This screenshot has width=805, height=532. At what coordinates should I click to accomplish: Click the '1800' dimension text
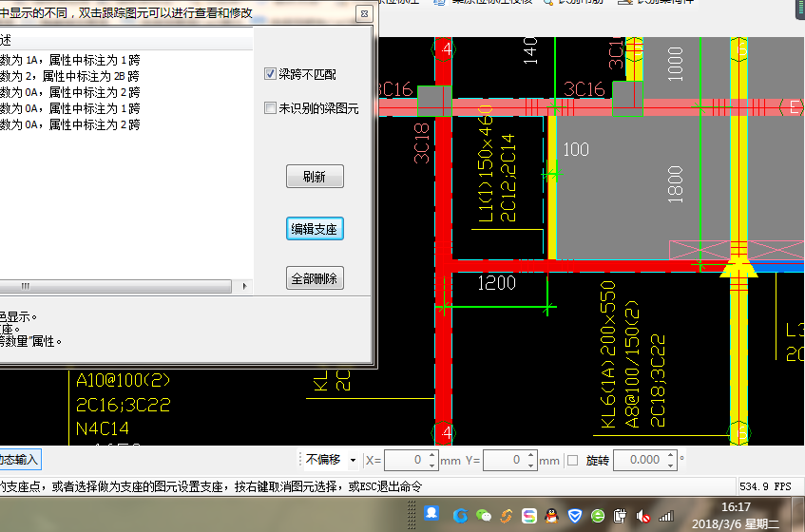tap(675, 184)
